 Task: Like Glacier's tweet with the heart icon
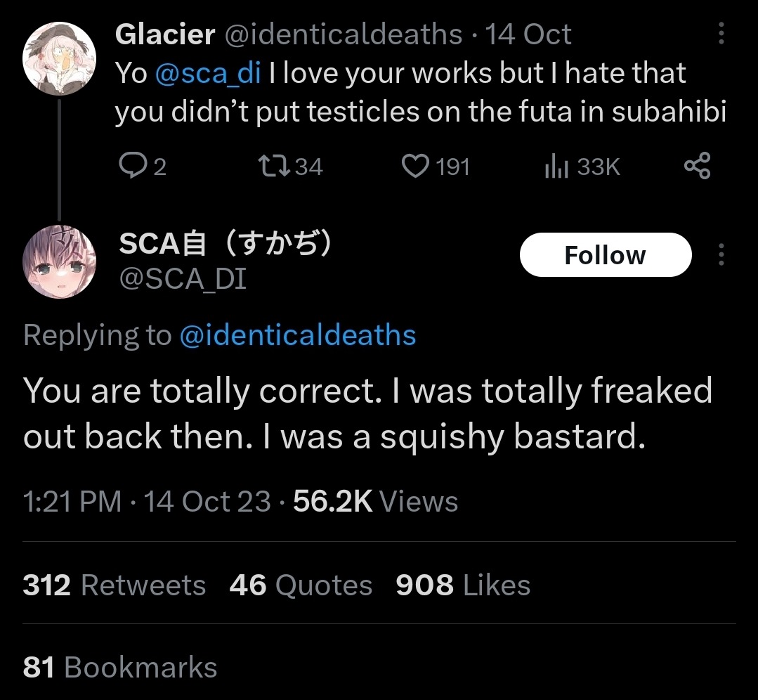coord(415,167)
